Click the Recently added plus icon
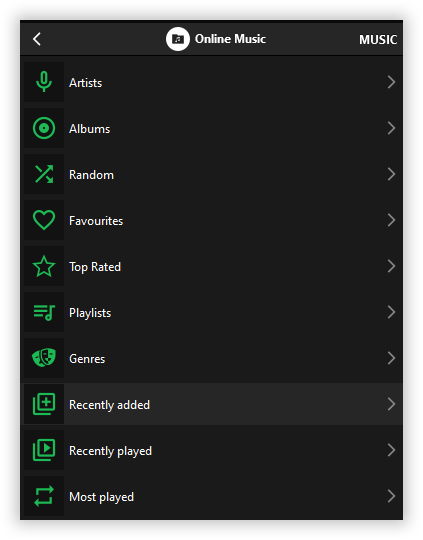 pos(44,404)
